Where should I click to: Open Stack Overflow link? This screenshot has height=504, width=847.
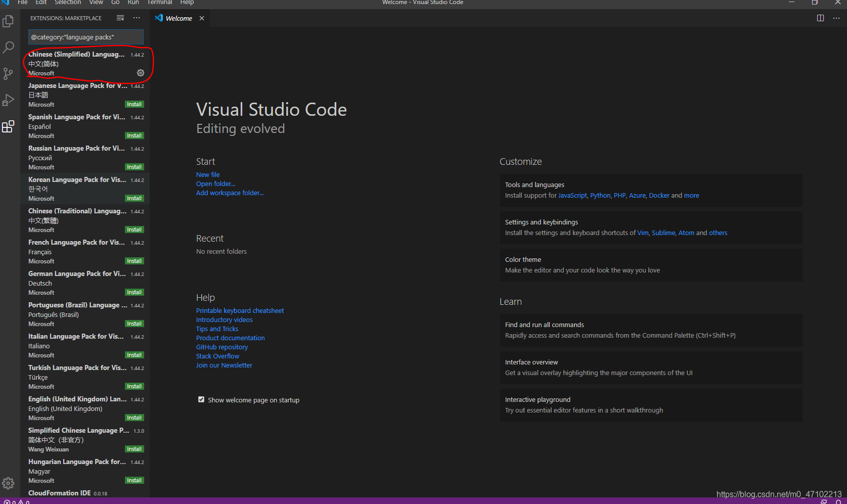tap(217, 356)
